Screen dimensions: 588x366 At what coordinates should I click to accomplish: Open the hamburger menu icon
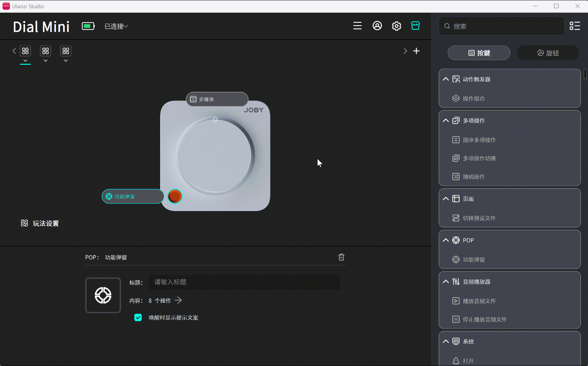click(x=357, y=26)
